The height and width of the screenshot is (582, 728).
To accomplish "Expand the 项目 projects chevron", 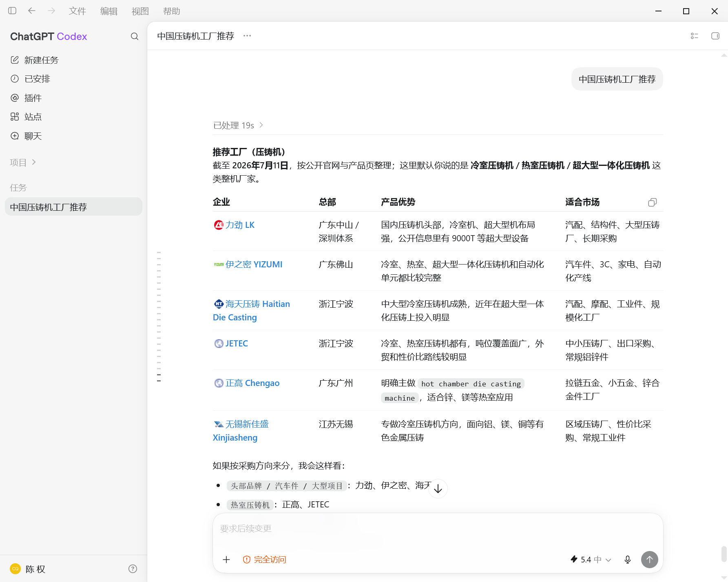I will pyautogui.click(x=34, y=162).
